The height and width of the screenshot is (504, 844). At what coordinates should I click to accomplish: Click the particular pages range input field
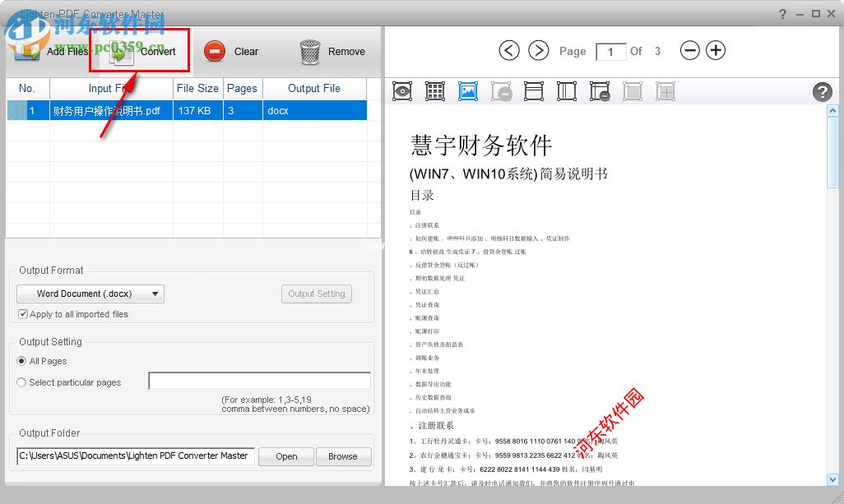pyautogui.click(x=259, y=381)
